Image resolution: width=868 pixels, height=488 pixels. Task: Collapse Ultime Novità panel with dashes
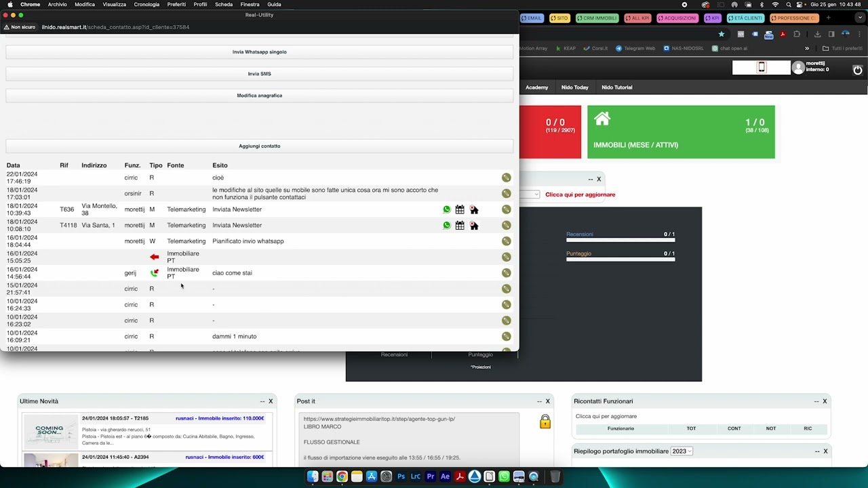[x=262, y=401]
